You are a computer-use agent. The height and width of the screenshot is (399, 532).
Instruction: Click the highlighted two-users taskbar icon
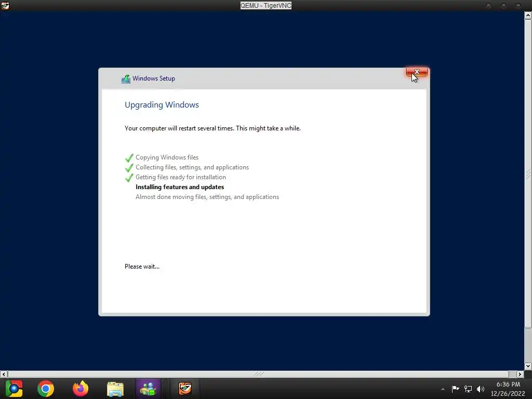tap(148, 389)
